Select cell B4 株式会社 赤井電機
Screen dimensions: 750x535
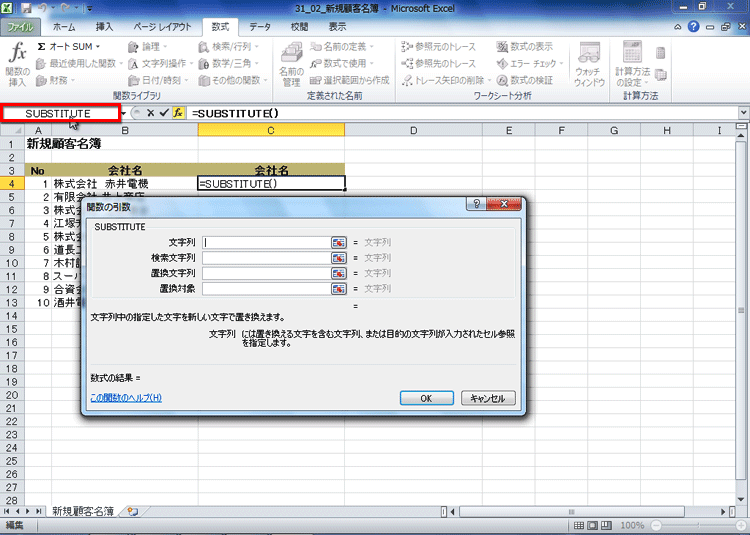point(125,184)
